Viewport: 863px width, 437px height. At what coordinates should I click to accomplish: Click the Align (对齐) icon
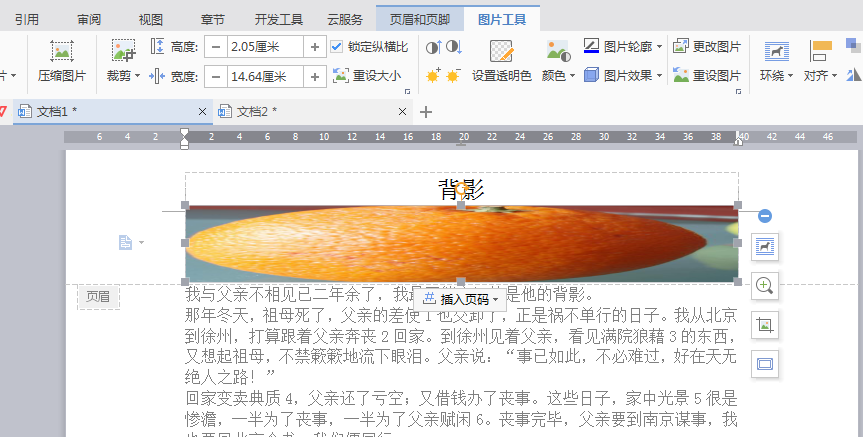pos(821,51)
